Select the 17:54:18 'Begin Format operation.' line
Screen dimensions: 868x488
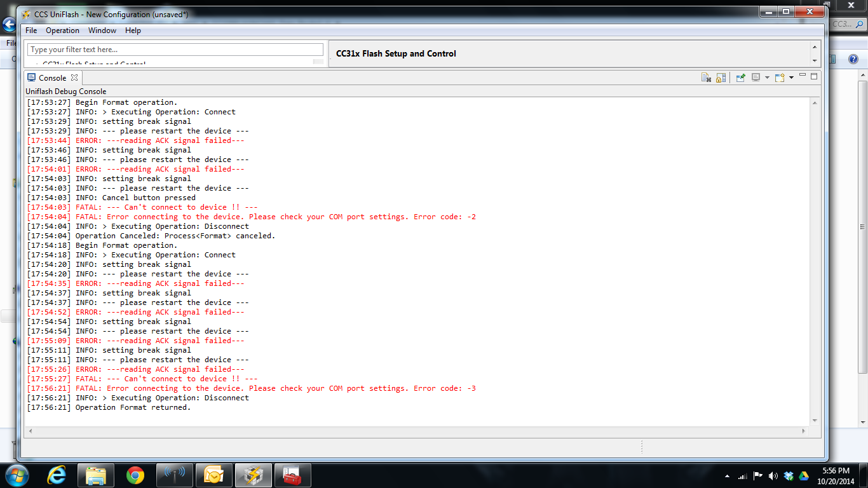coord(102,245)
